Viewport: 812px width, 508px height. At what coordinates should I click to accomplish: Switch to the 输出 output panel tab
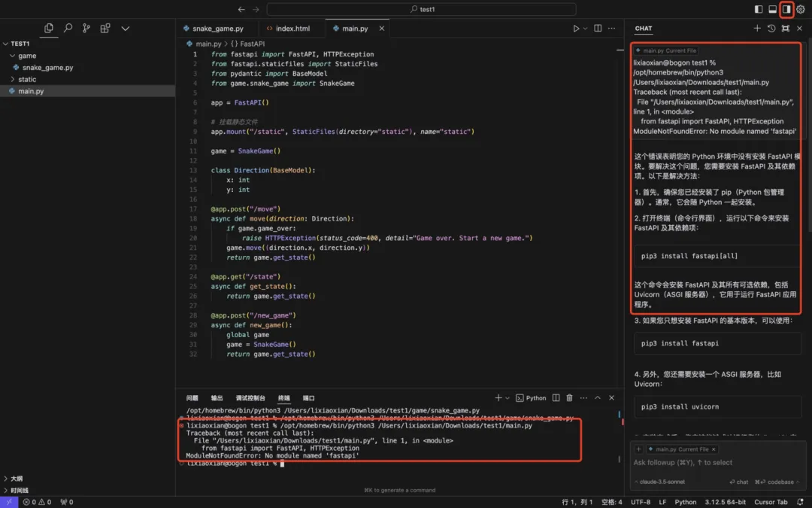pyautogui.click(x=217, y=398)
